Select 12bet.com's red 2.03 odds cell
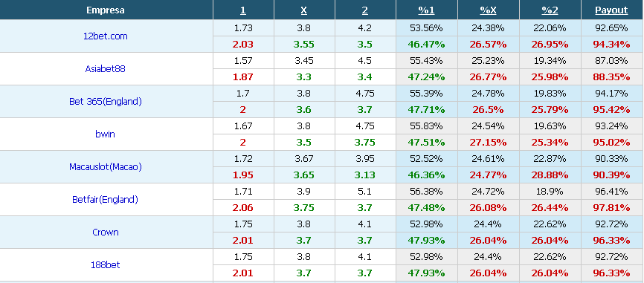Image resolution: width=644 pixels, height=283 pixels. point(243,45)
